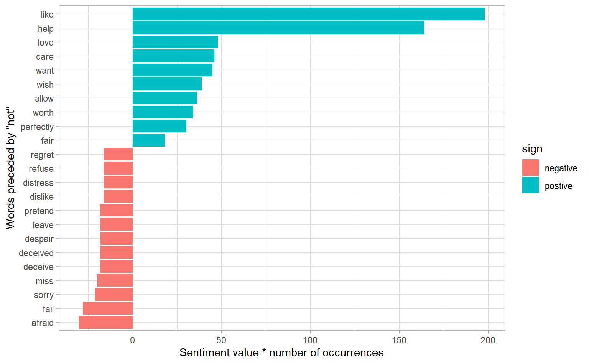The height and width of the screenshot is (364, 589).
Task: Click the 'like' bar
Action: point(308,14)
